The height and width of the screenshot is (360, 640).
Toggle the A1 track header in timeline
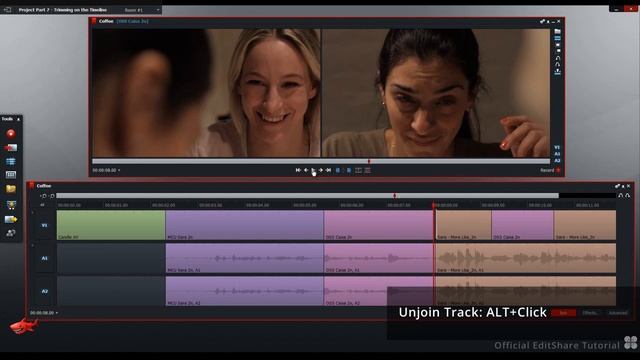click(x=44, y=258)
